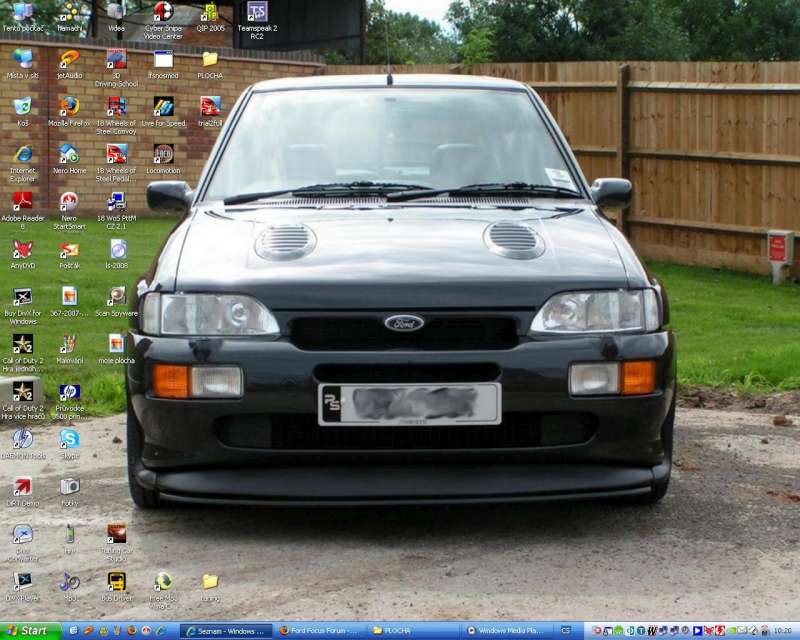Launch Teamspeak 2 RC2 from desktop
The height and width of the screenshot is (640, 800).
pos(257,12)
